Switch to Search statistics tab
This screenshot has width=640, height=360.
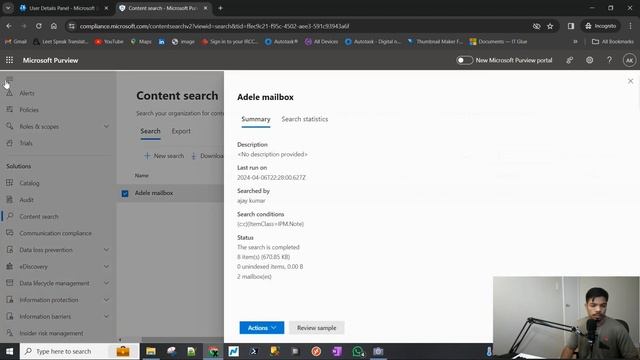point(304,119)
